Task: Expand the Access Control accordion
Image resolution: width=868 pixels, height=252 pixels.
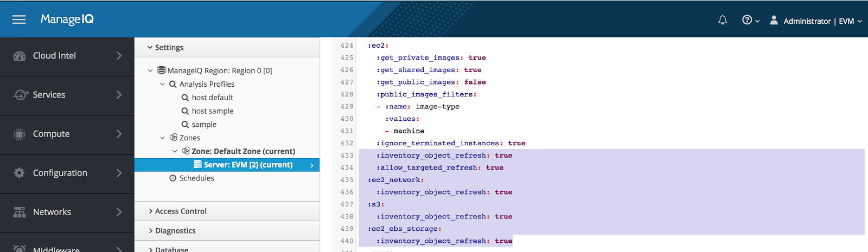Action: point(227,211)
